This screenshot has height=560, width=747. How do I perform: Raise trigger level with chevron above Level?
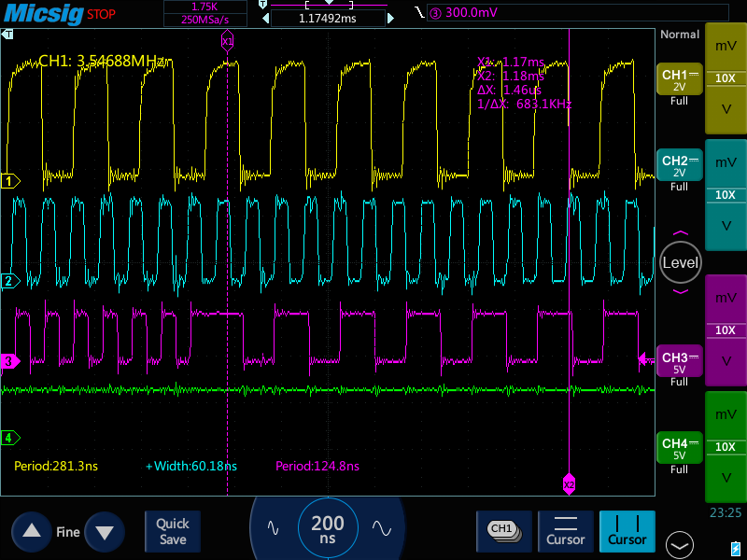coord(680,233)
